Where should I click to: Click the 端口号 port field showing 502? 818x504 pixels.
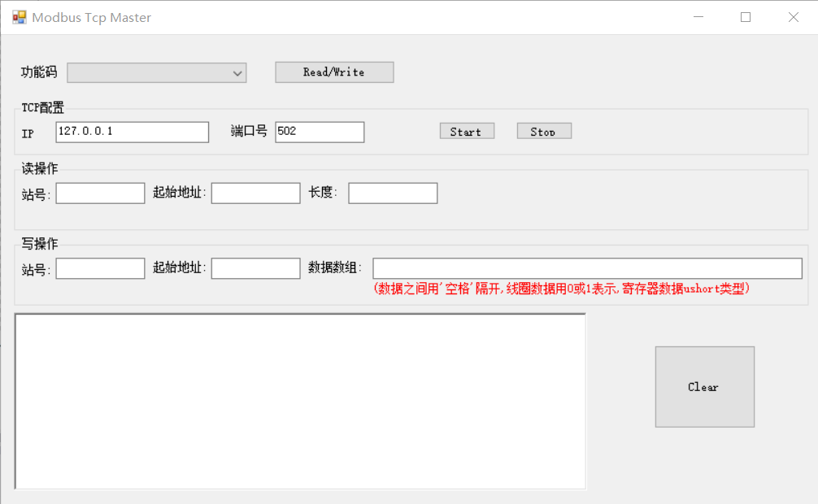tap(320, 132)
